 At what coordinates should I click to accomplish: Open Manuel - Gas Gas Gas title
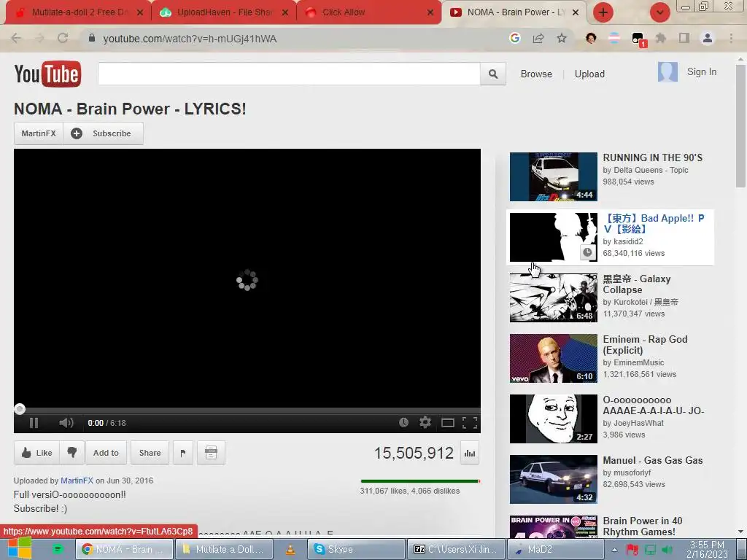653,461
